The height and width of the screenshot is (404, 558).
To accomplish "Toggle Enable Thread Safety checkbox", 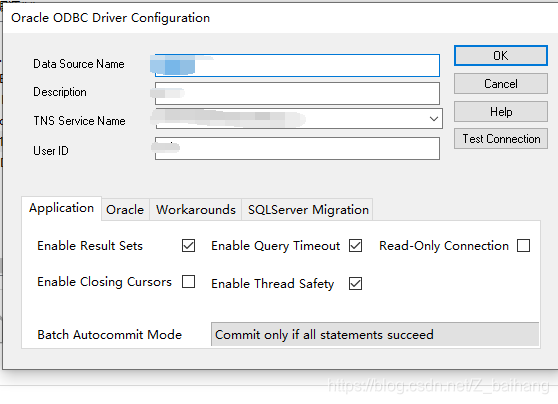I will [x=356, y=284].
